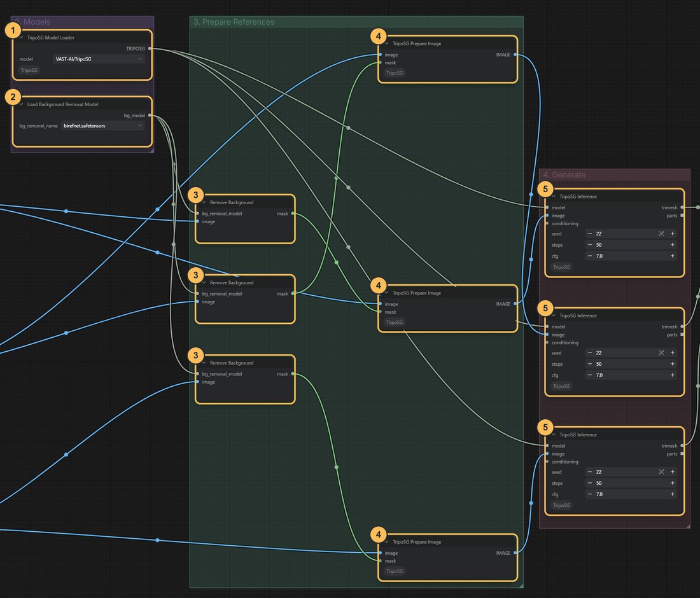
Task: Click mask input on middle Prepare Image node
Action: (381, 312)
